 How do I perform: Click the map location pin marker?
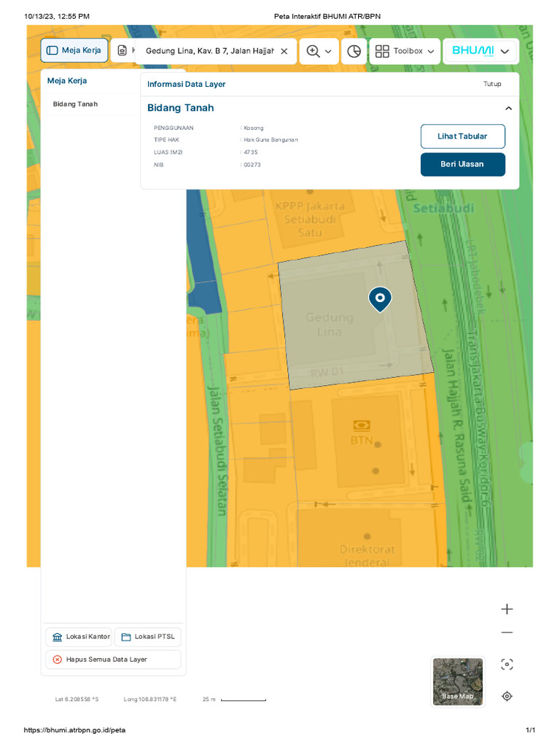point(380,300)
